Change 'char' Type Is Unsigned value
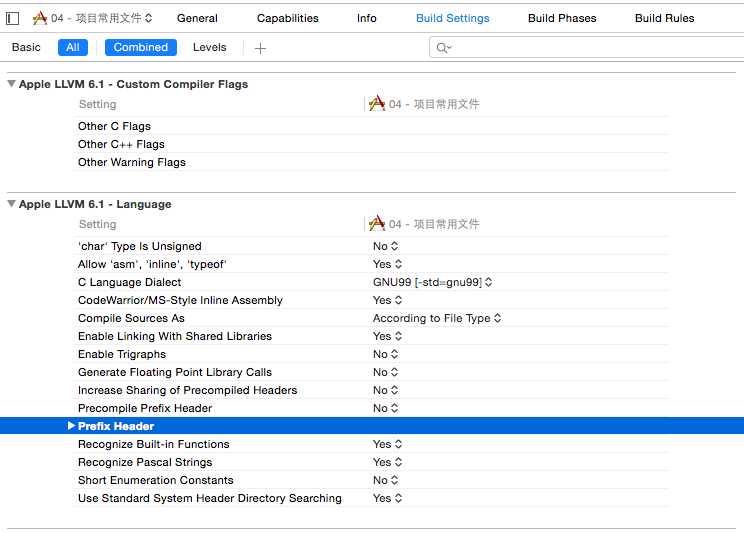 385,246
